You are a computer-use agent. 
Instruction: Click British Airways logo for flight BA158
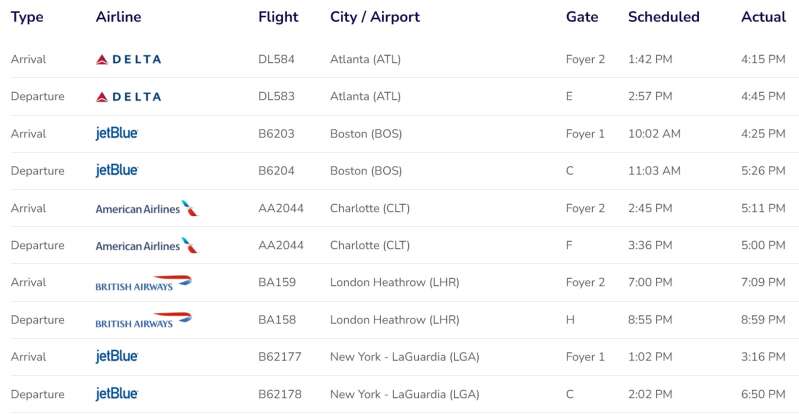(x=144, y=320)
